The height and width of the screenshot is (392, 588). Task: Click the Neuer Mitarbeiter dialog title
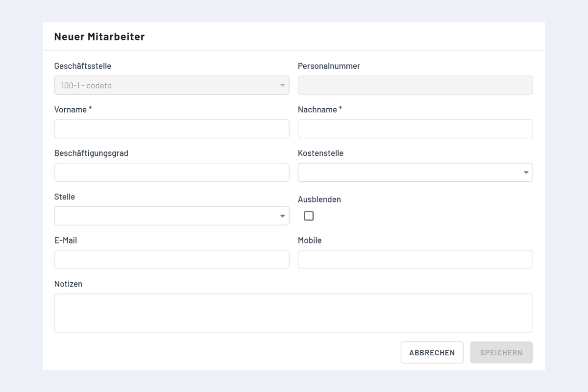pyautogui.click(x=99, y=37)
